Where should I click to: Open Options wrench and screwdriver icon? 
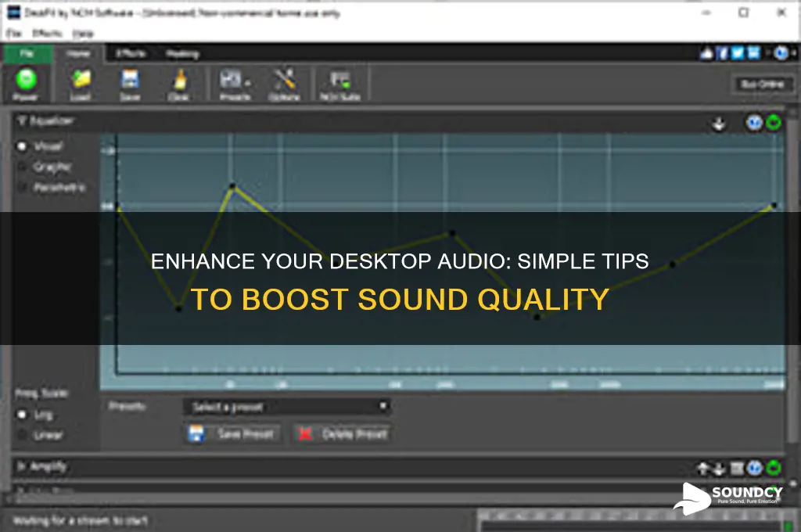click(284, 79)
